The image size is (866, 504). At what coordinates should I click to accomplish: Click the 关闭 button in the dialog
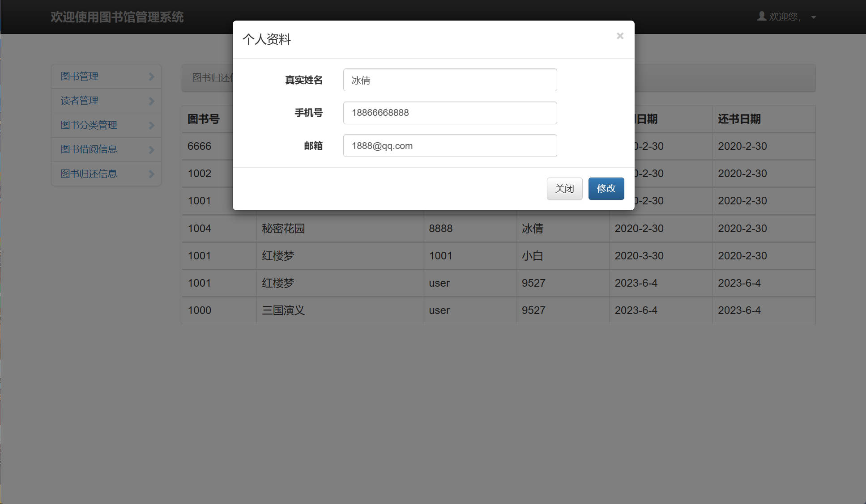tap(564, 188)
